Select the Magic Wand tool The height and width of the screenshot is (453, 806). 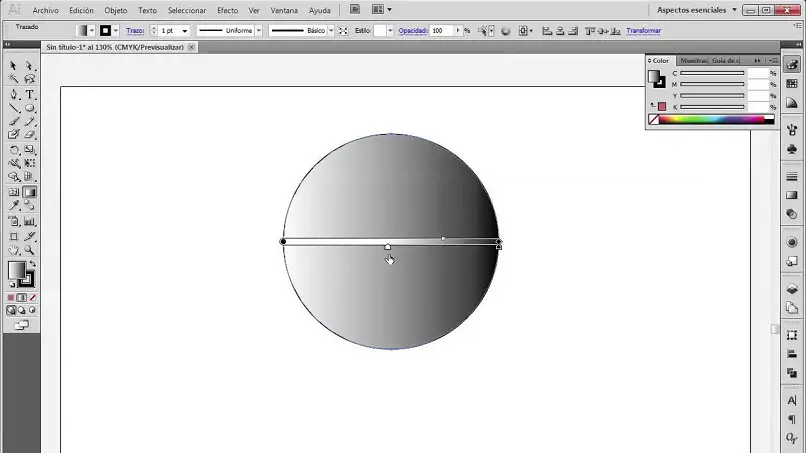point(13,79)
